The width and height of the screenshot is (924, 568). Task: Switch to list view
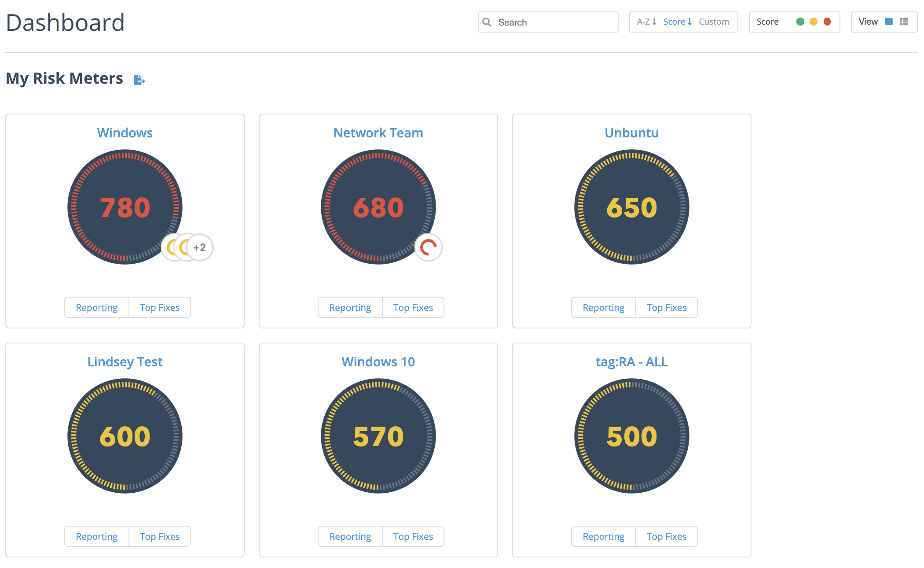(904, 22)
